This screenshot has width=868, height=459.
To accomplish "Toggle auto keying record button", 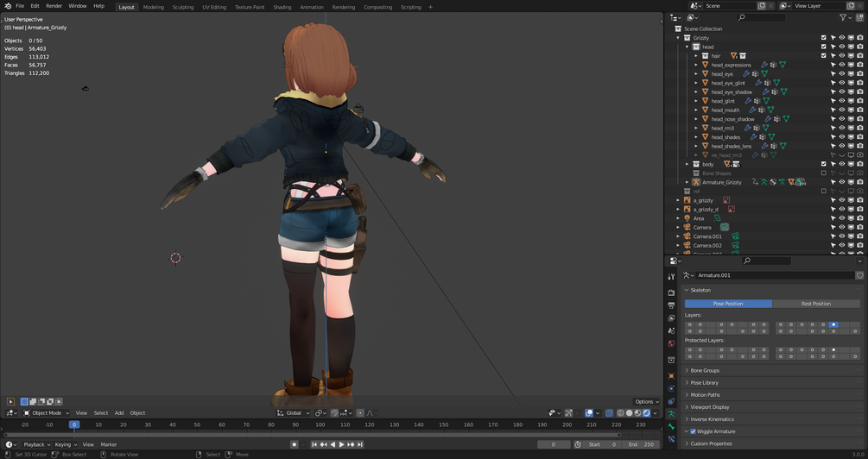I will coord(295,444).
